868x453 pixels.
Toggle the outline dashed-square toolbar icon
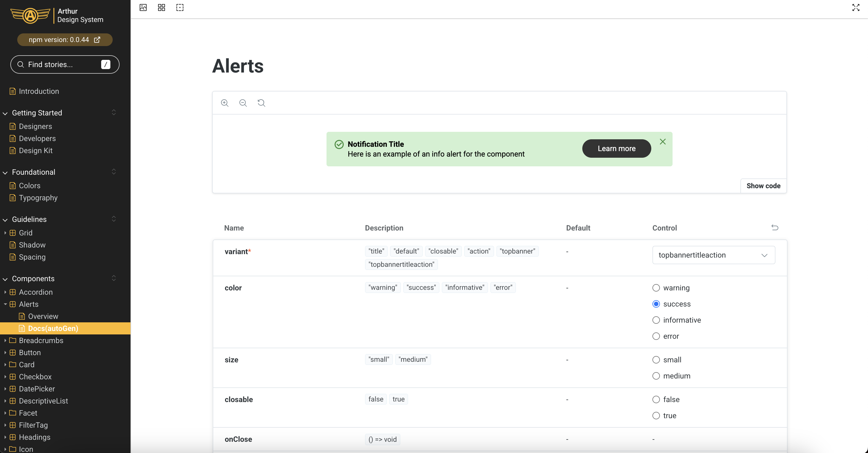point(180,7)
